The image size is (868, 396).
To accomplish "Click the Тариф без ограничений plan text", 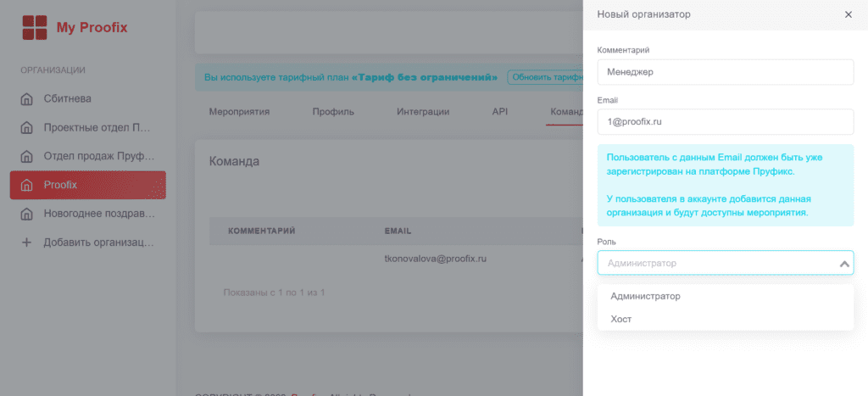I will pos(425,77).
